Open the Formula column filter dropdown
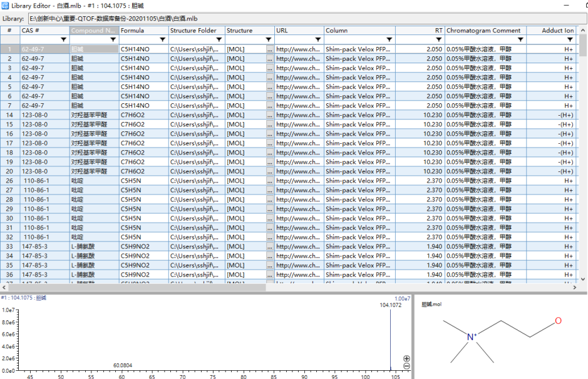The image size is (588, 379). [163, 39]
